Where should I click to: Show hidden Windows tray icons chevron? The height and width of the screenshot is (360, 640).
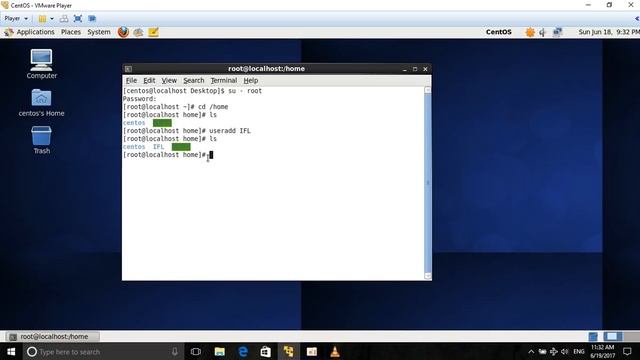tap(531, 351)
